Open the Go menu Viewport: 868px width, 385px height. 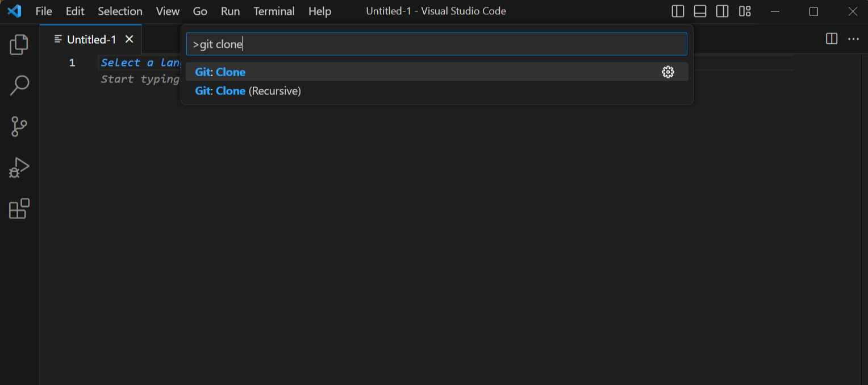tap(200, 11)
